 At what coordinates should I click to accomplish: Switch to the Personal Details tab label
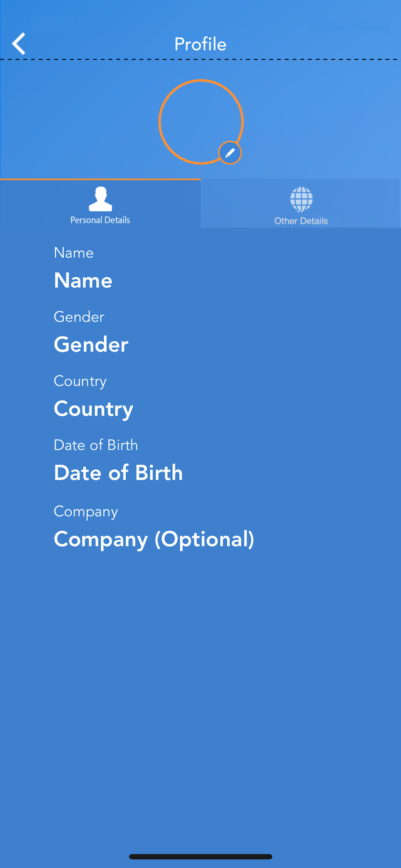click(x=100, y=220)
